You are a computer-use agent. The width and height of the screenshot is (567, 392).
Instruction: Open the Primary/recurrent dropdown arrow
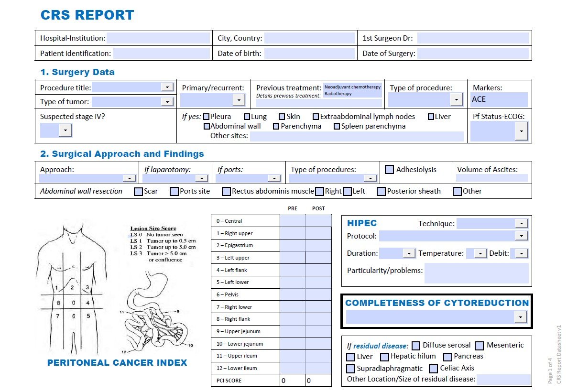click(x=239, y=99)
